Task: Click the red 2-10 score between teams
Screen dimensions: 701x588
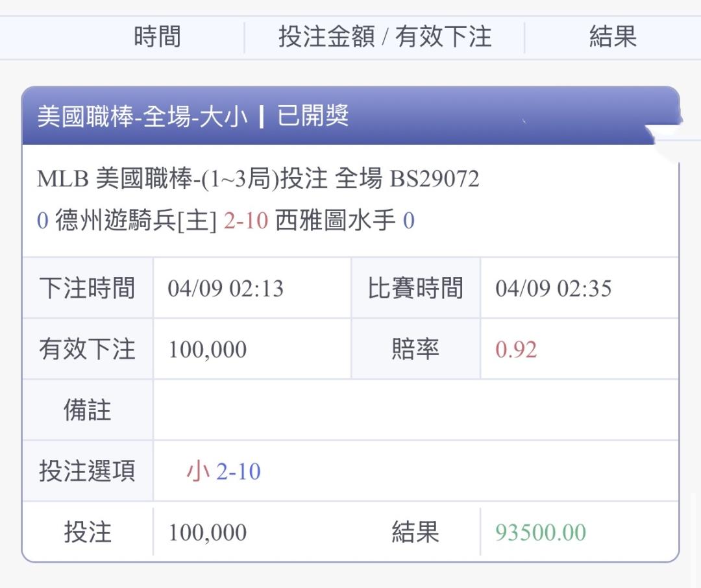Action: point(245,221)
